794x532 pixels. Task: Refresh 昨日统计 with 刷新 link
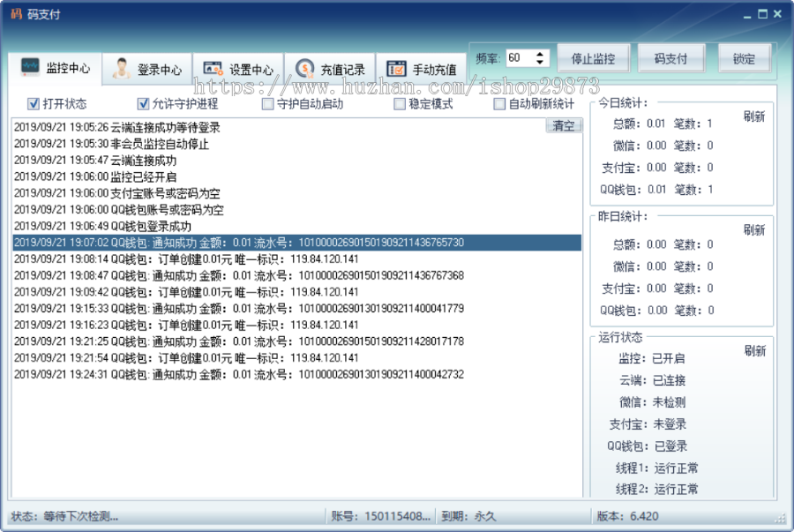754,229
